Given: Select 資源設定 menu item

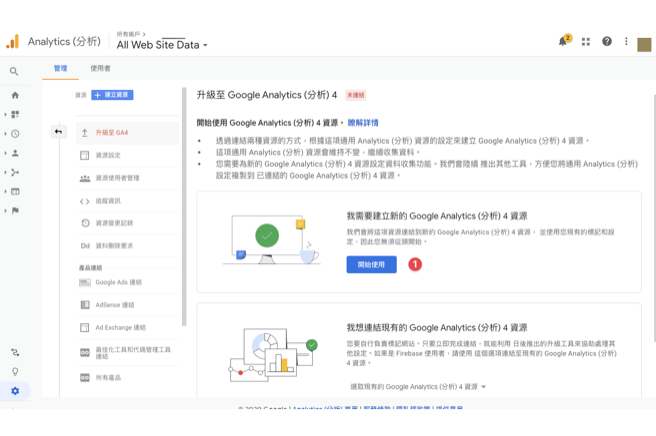Looking at the screenshot, I should [127, 155].
